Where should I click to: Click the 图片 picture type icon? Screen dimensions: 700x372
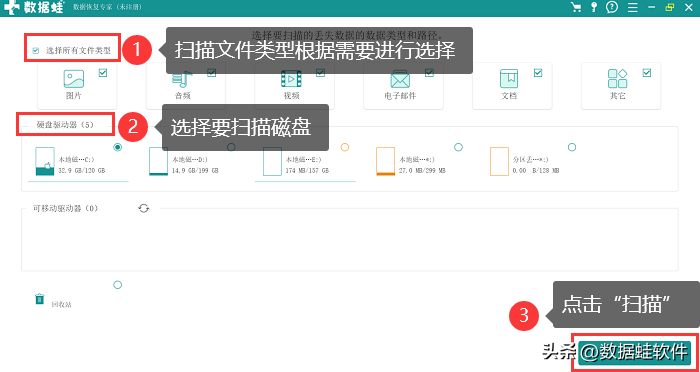pyautogui.click(x=74, y=79)
